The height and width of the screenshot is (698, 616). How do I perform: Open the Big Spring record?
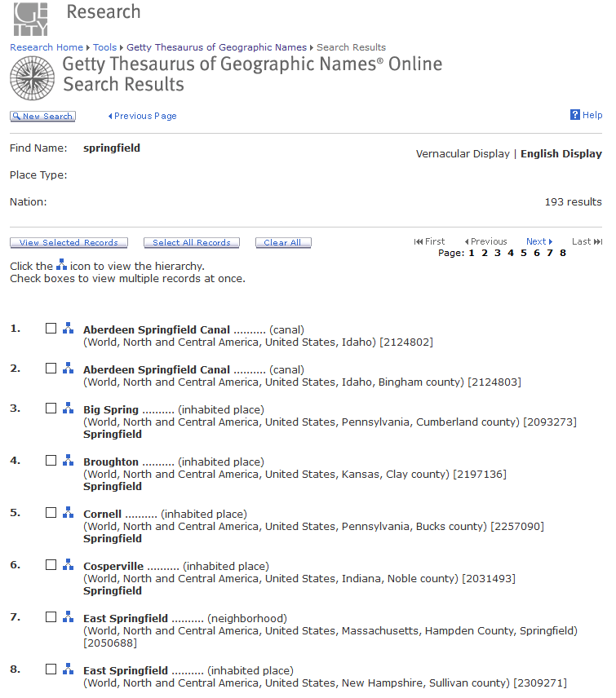[x=111, y=410]
